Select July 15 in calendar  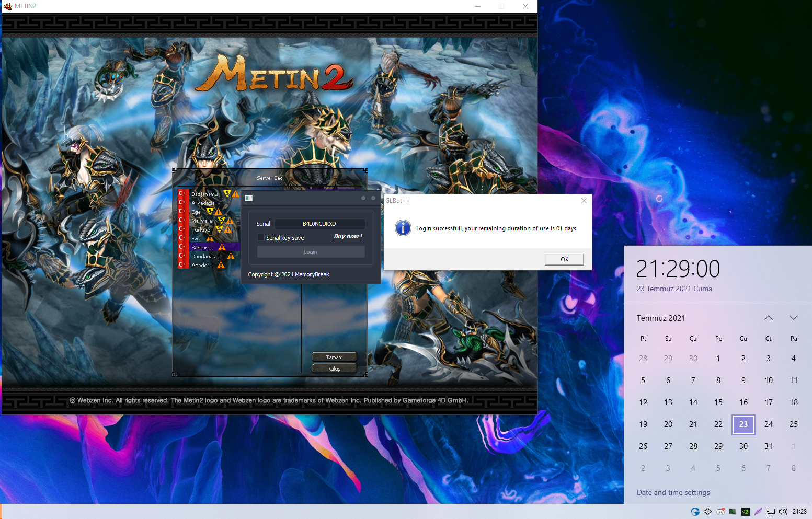(718, 402)
